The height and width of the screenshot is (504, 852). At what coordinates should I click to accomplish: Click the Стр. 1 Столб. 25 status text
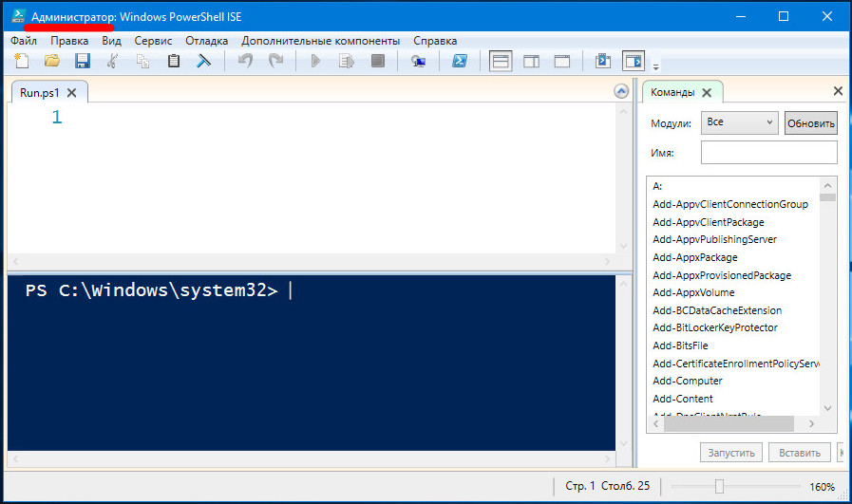click(607, 486)
